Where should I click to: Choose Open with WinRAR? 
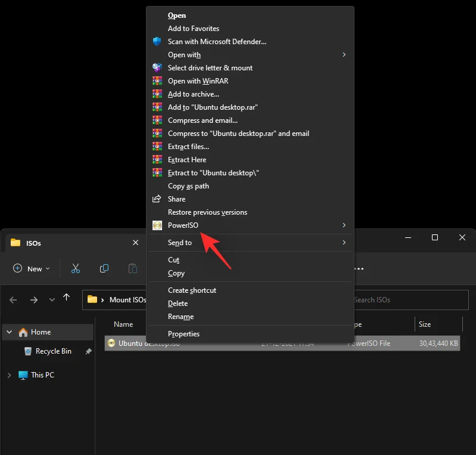[250, 81]
